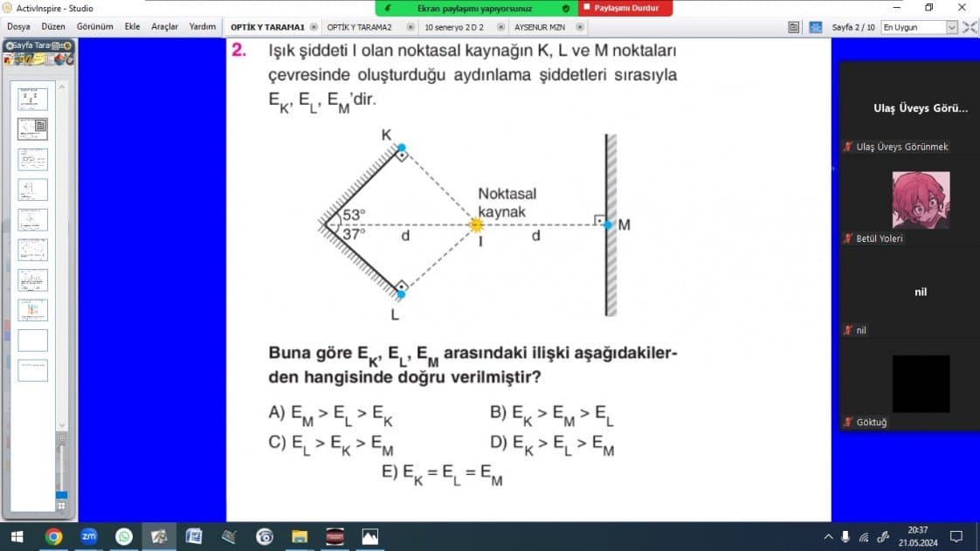Click the blue page-fit icon left of Sayfa 2 / 10
The image size is (980, 551).
[816, 27]
